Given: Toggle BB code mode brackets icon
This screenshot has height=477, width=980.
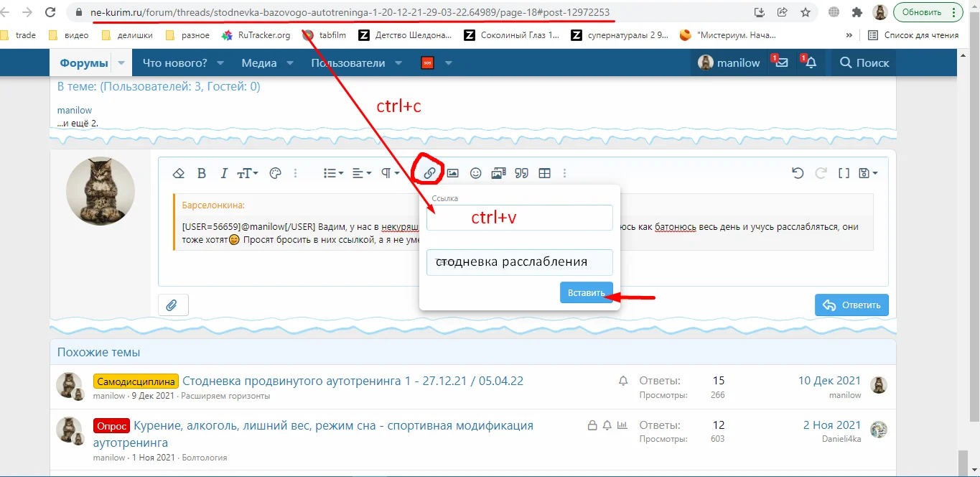Looking at the screenshot, I should tap(844, 173).
